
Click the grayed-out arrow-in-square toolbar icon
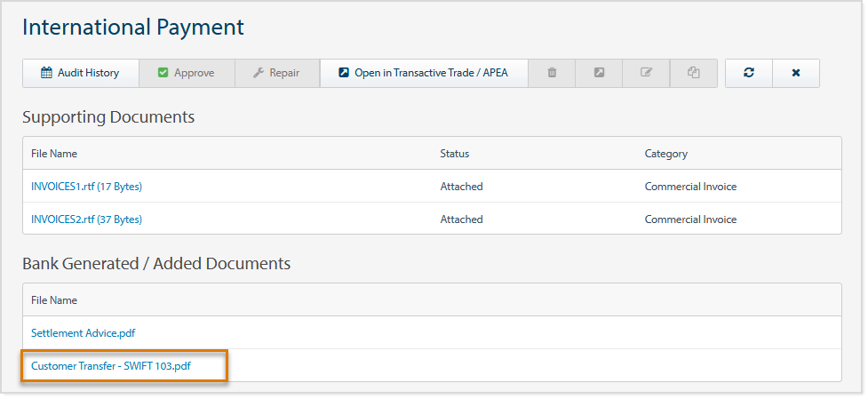pyautogui.click(x=600, y=73)
